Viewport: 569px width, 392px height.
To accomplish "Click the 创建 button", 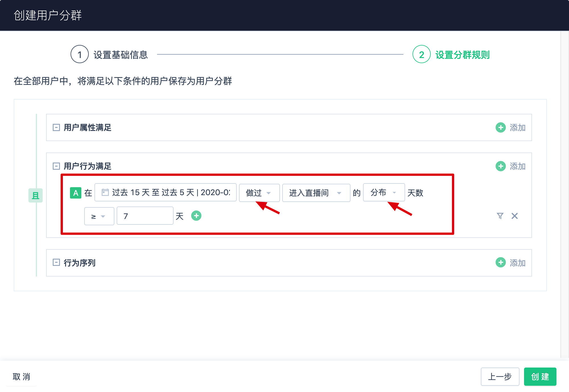I will [540, 377].
